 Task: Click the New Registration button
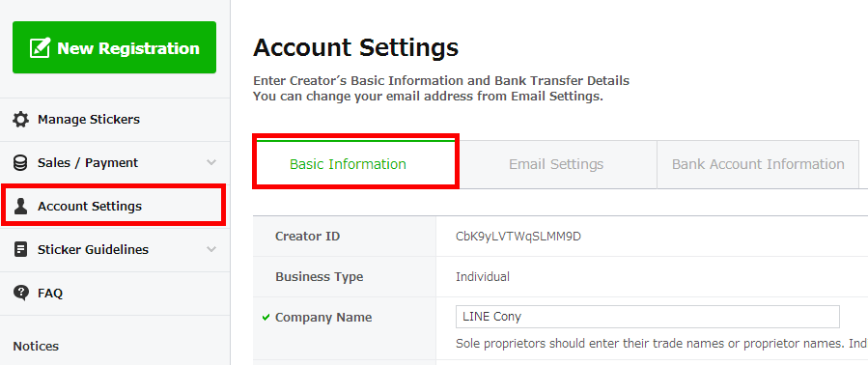click(x=114, y=47)
